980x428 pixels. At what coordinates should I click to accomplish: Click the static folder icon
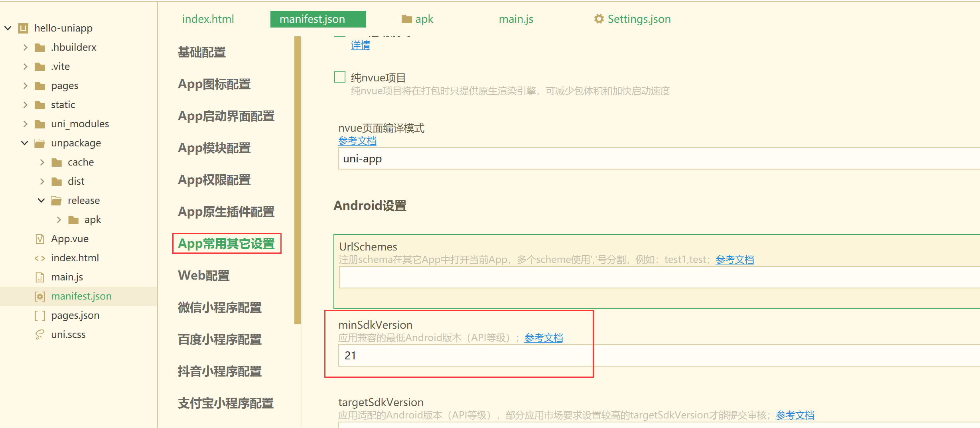(x=41, y=105)
